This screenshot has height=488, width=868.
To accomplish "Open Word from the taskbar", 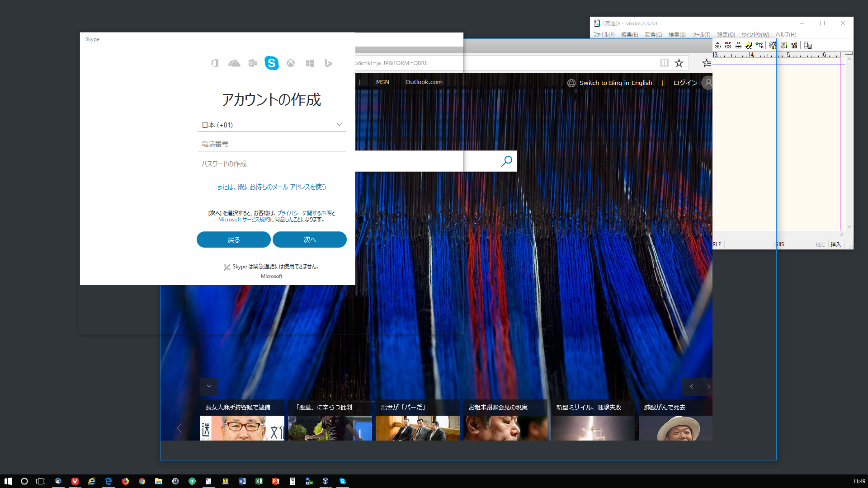I will 242,481.
